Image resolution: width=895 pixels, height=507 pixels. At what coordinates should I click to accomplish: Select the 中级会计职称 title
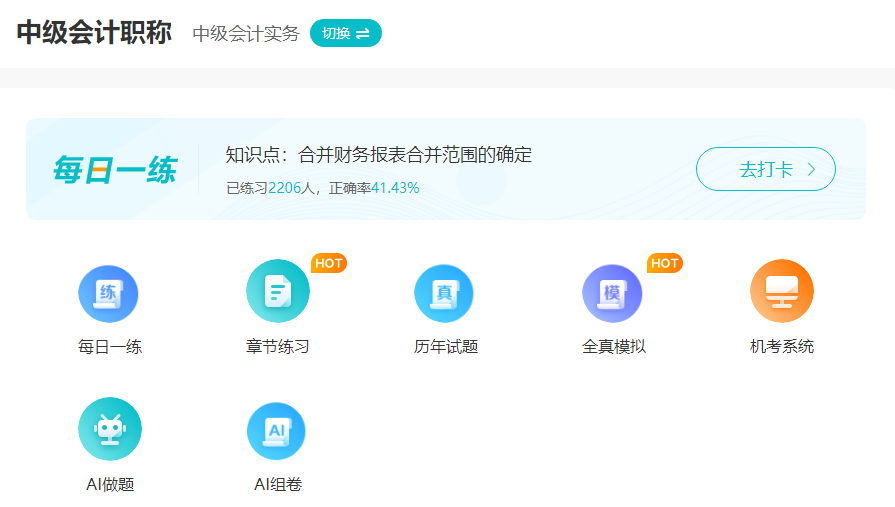(x=94, y=33)
